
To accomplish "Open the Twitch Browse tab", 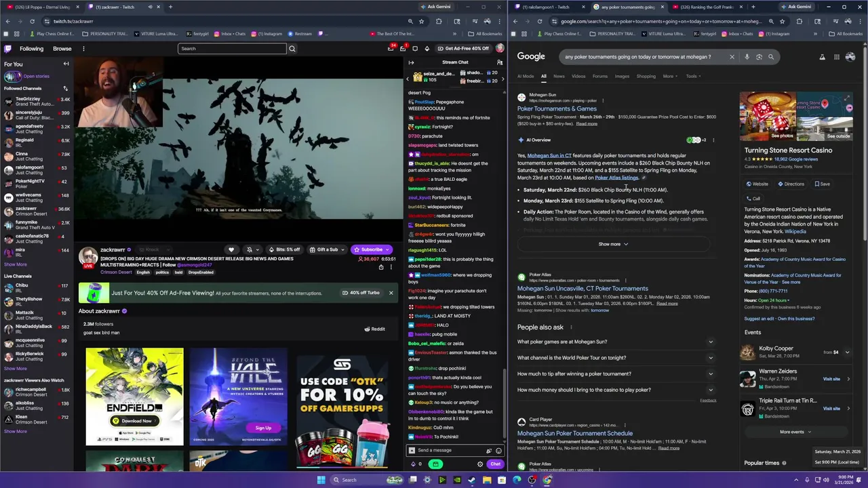I will coord(62,49).
